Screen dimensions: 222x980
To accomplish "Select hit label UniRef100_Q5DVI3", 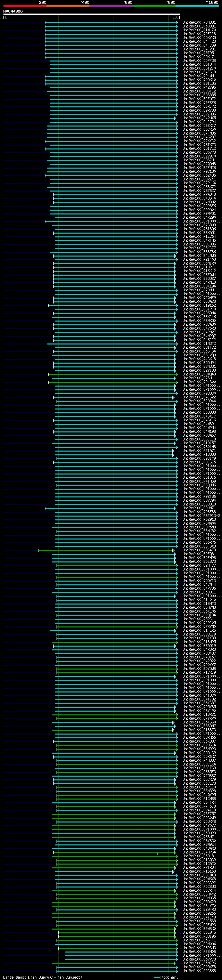I will [199, 581].
